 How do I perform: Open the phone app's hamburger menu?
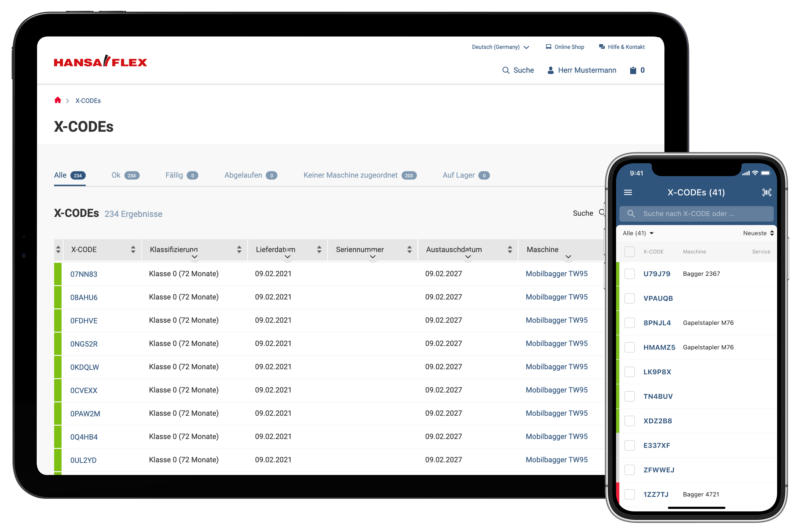coord(628,192)
